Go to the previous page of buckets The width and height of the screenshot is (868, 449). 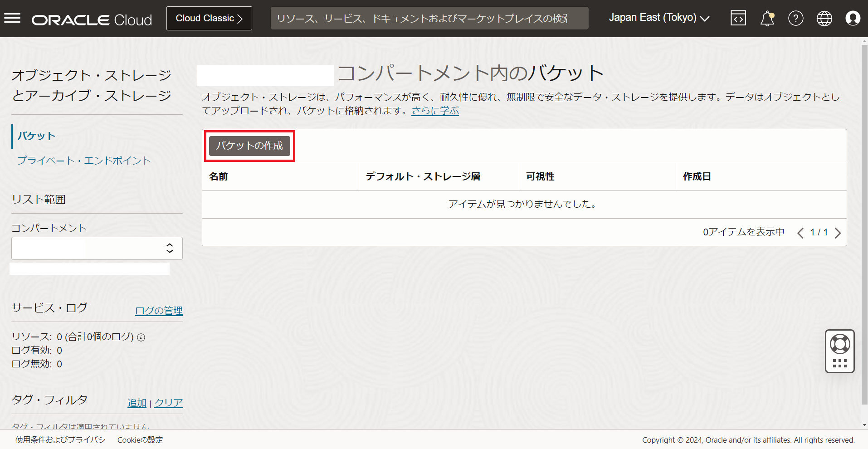point(800,233)
